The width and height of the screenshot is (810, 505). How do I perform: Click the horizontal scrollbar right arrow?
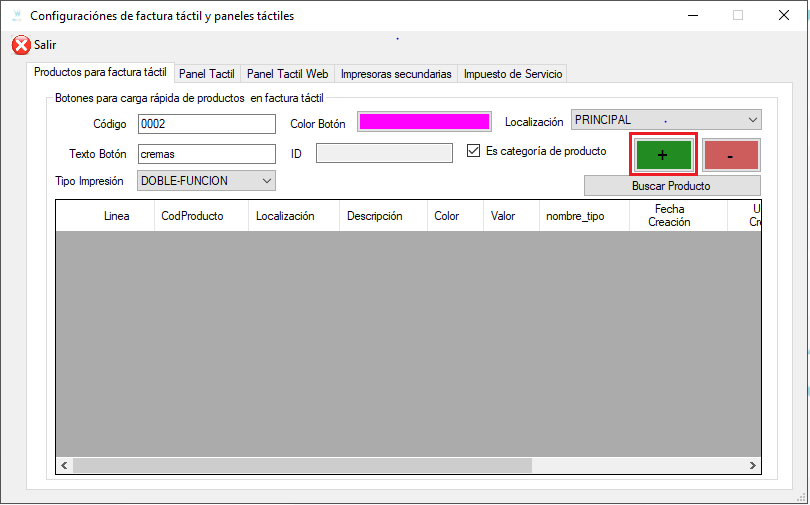753,465
